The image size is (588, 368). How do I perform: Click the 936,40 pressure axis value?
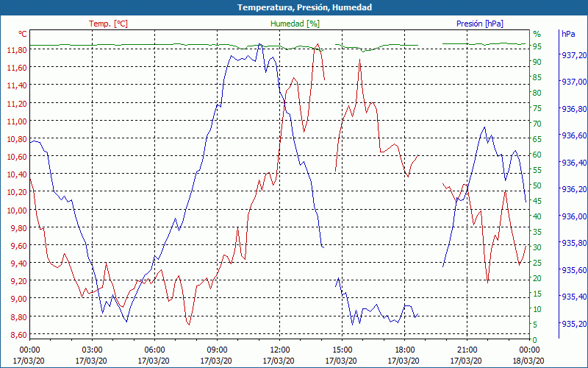pos(573,163)
